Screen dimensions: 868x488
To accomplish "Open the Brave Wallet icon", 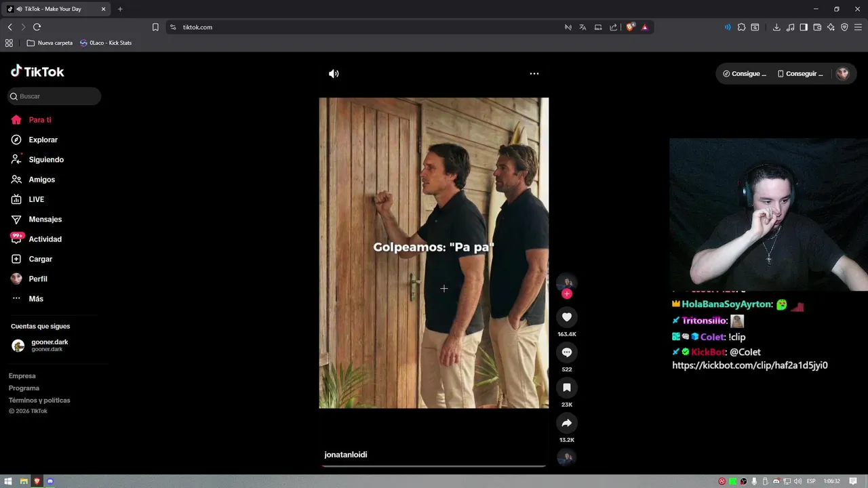I will (x=817, y=27).
